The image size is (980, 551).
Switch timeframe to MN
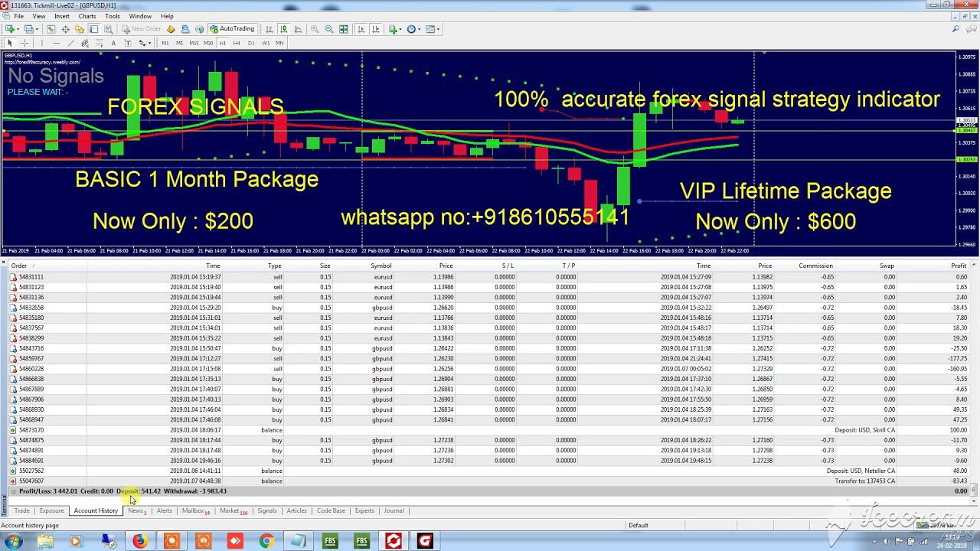(x=279, y=43)
